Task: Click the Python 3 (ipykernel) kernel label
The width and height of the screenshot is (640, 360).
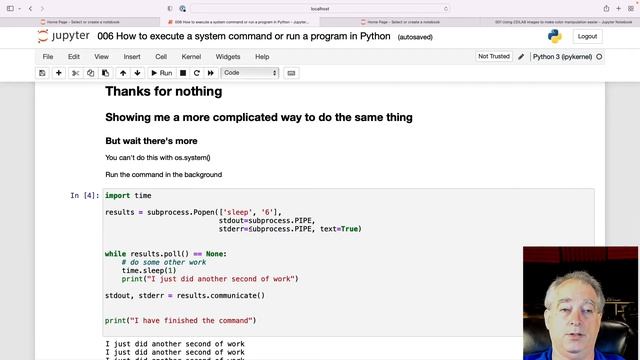Action: tap(562, 57)
